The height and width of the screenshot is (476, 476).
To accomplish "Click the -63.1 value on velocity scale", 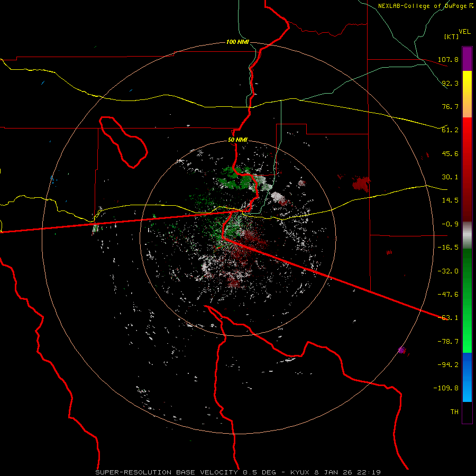I will (448, 318).
